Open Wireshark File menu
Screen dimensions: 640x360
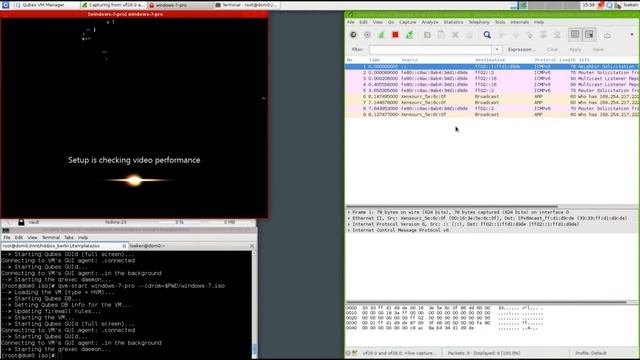(x=351, y=22)
